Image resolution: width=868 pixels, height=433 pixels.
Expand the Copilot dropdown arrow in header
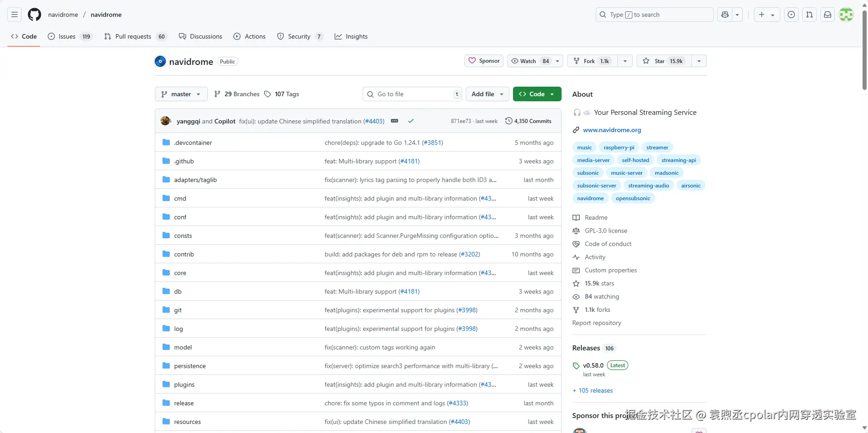click(737, 15)
